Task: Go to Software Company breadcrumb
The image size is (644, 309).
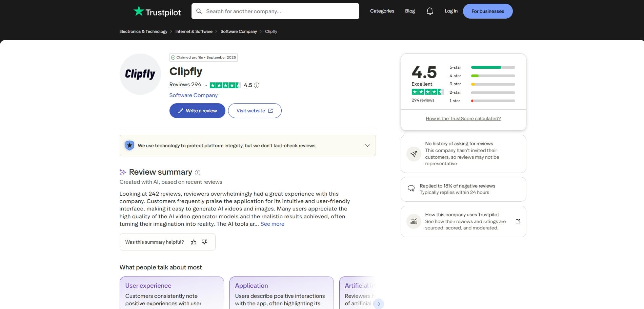Action: point(239,31)
